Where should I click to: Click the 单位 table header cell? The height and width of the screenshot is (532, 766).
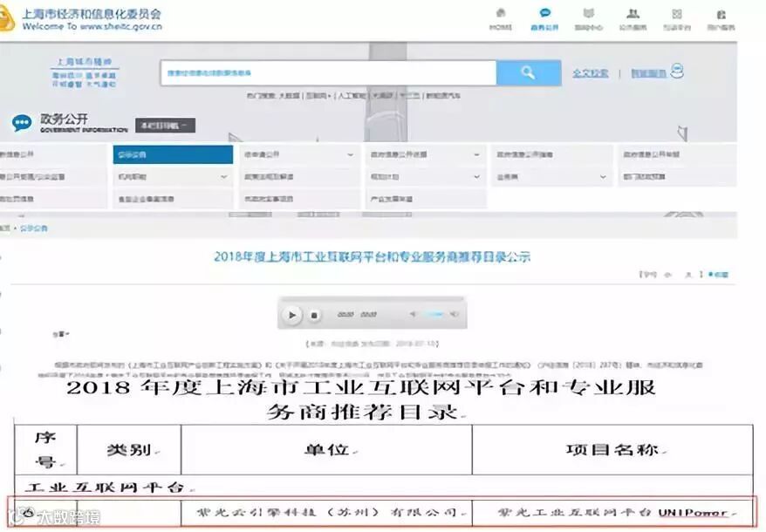click(326, 449)
